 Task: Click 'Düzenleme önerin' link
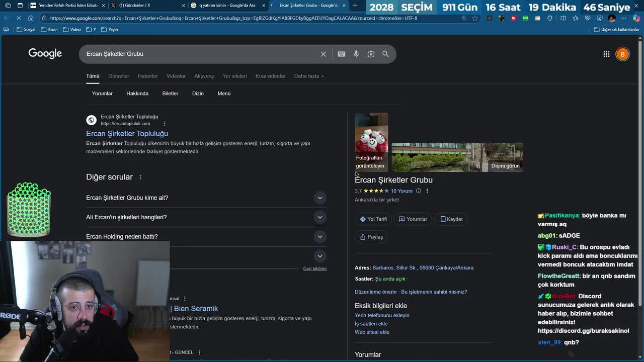[375, 292]
